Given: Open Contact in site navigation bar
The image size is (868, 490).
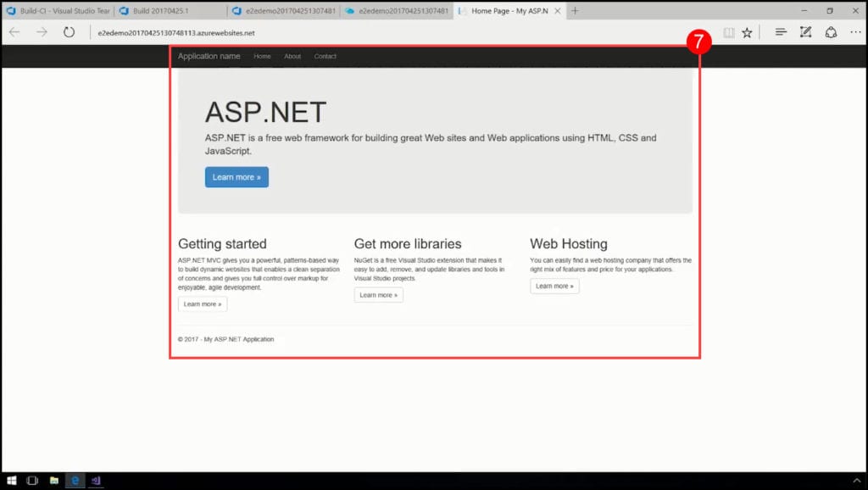Looking at the screenshot, I should (x=325, y=56).
